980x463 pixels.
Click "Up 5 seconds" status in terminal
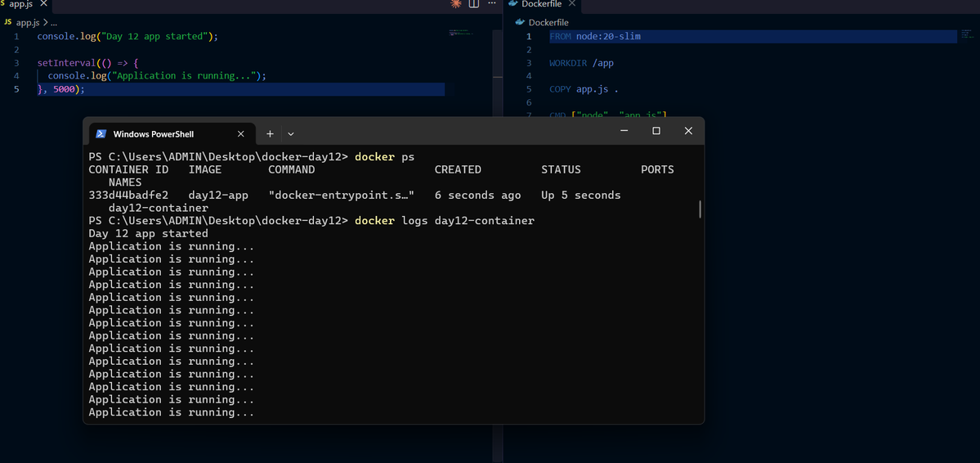pyautogui.click(x=580, y=196)
